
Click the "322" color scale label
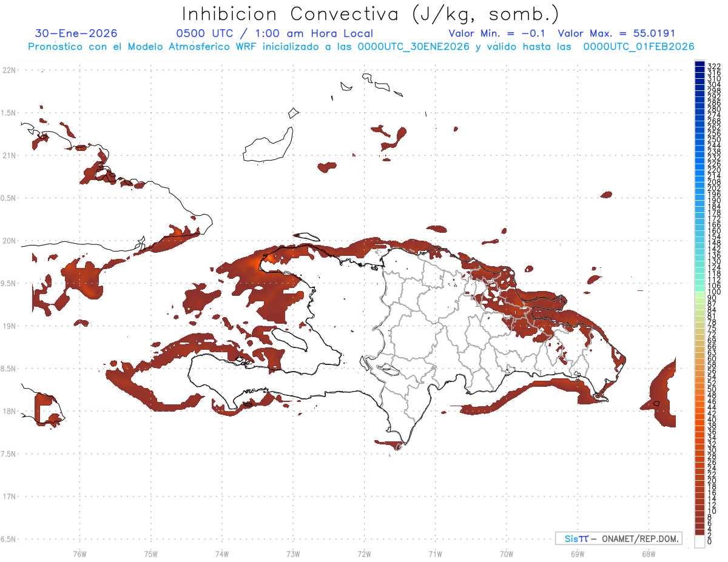tap(715, 65)
